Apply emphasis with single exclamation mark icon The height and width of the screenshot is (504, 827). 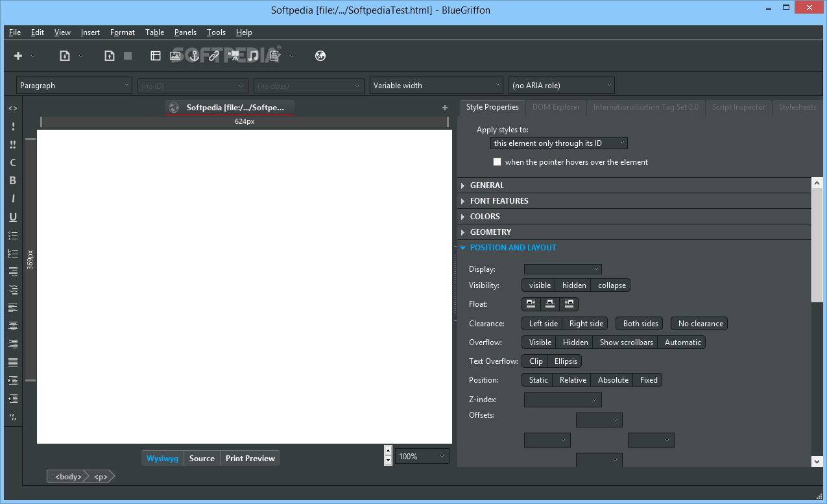[x=12, y=126]
